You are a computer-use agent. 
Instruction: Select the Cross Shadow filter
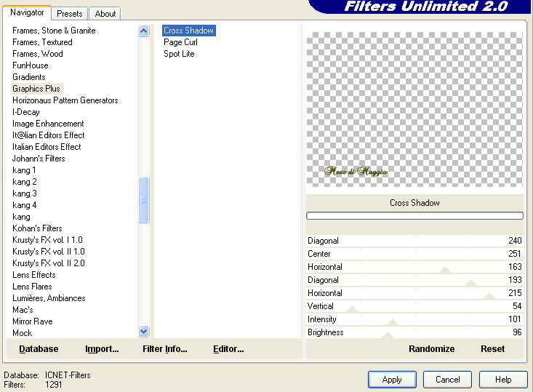pyautogui.click(x=188, y=31)
